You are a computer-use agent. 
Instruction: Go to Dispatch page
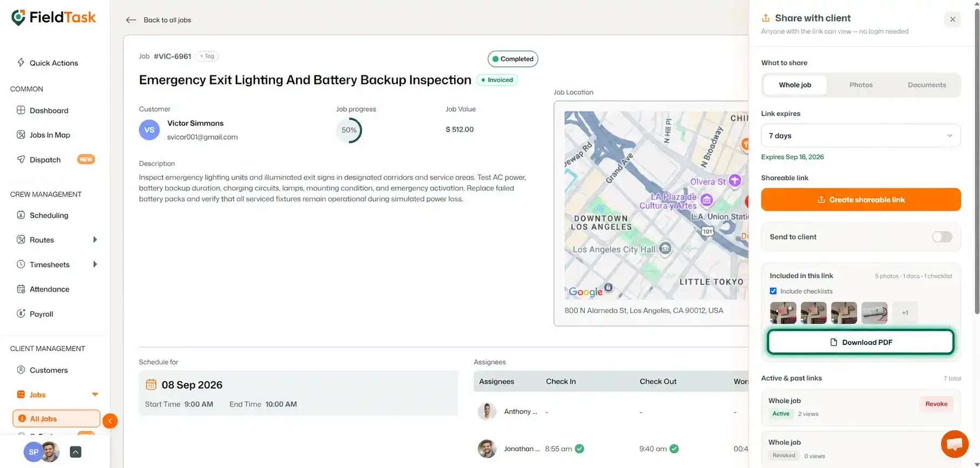click(45, 160)
